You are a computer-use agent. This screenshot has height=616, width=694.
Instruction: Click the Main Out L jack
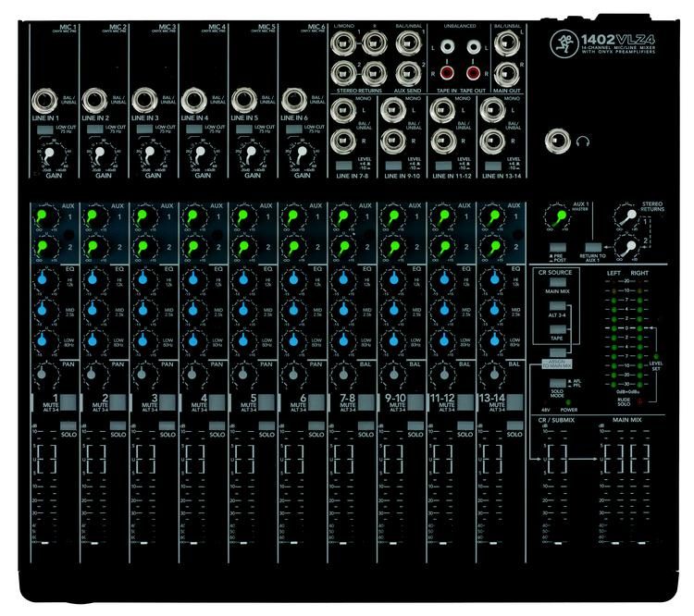(506, 43)
